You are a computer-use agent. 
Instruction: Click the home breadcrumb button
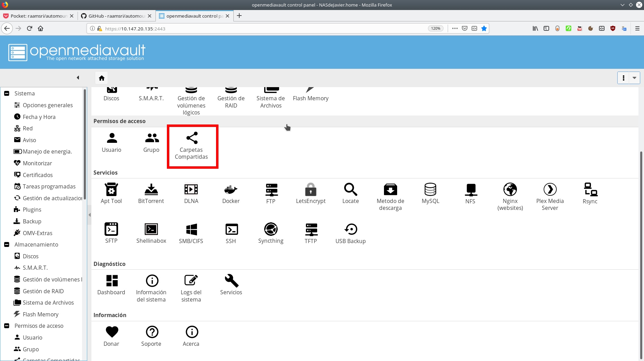pyautogui.click(x=101, y=78)
